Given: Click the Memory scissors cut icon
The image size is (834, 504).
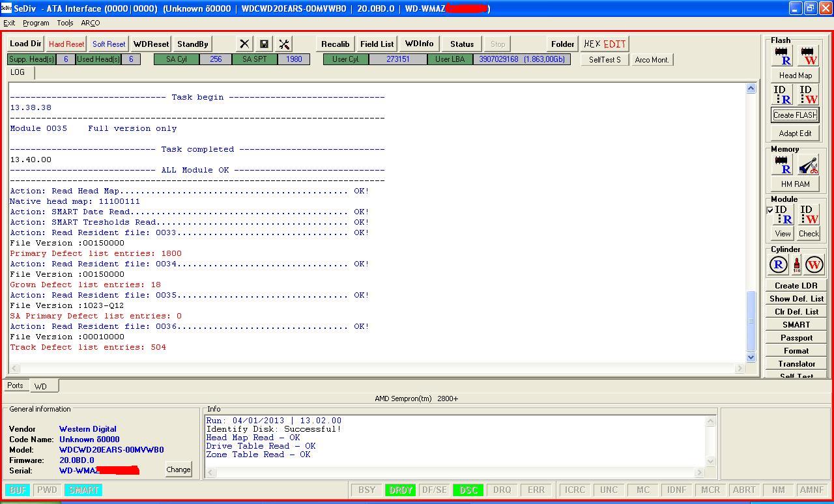Looking at the screenshot, I should click(809, 165).
